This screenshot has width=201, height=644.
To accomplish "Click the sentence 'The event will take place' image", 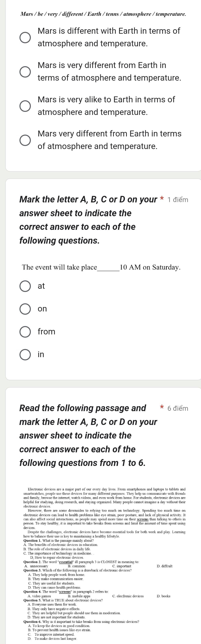I will pos(101,267).
